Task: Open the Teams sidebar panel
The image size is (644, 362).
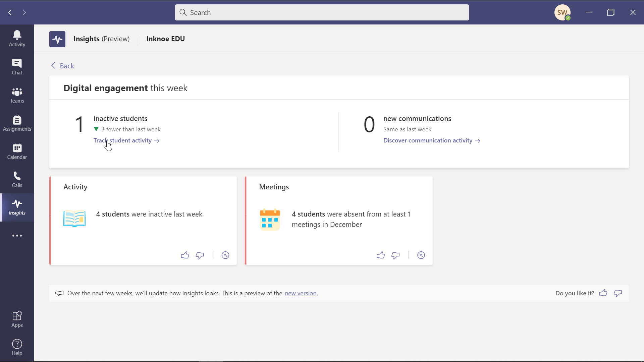Action: point(17,95)
